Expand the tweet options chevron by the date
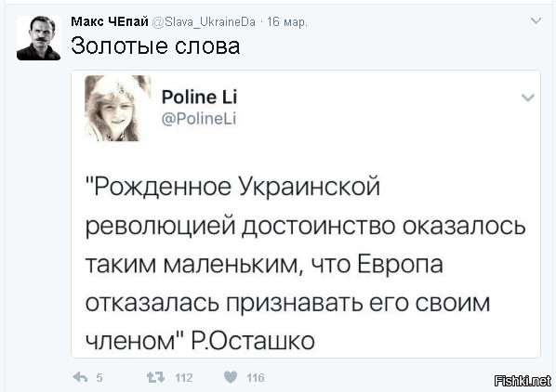This screenshot has width=556, height=392. pyautogui.click(x=536, y=20)
